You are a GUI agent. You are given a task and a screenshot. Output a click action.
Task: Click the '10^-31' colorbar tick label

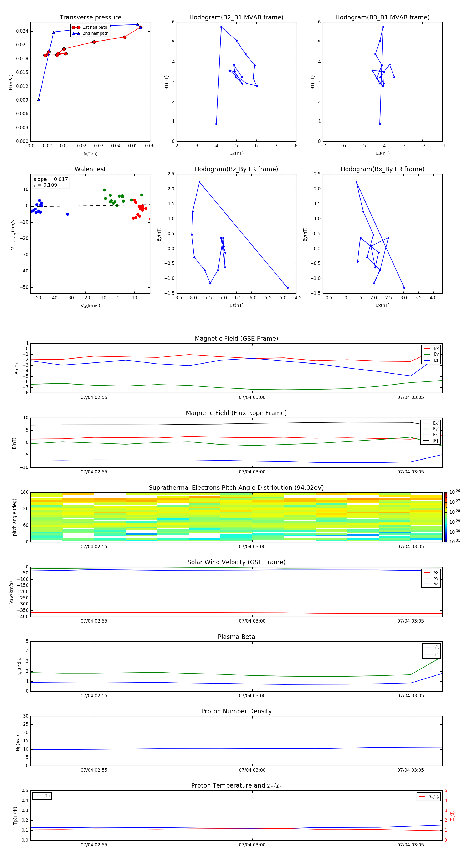click(x=455, y=542)
